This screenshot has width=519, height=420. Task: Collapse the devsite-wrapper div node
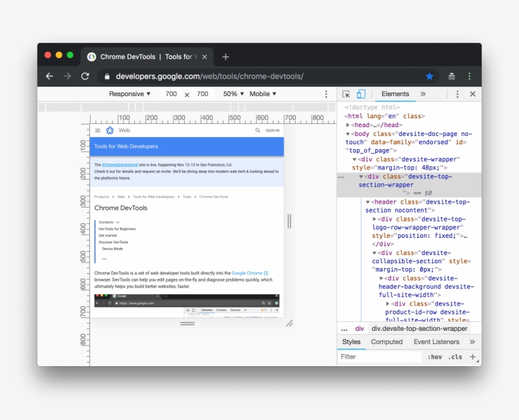[x=354, y=159]
